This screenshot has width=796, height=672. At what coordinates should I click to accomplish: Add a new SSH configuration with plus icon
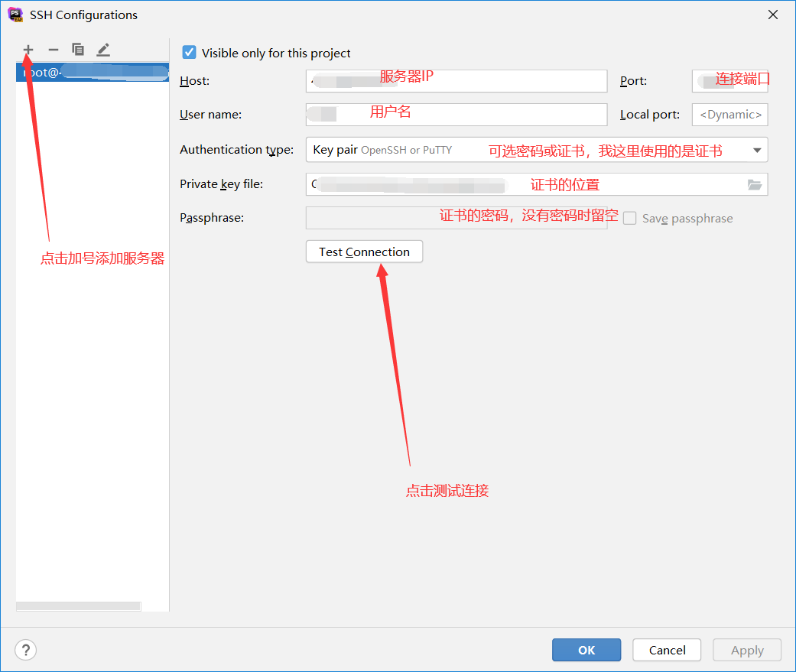pyautogui.click(x=28, y=50)
